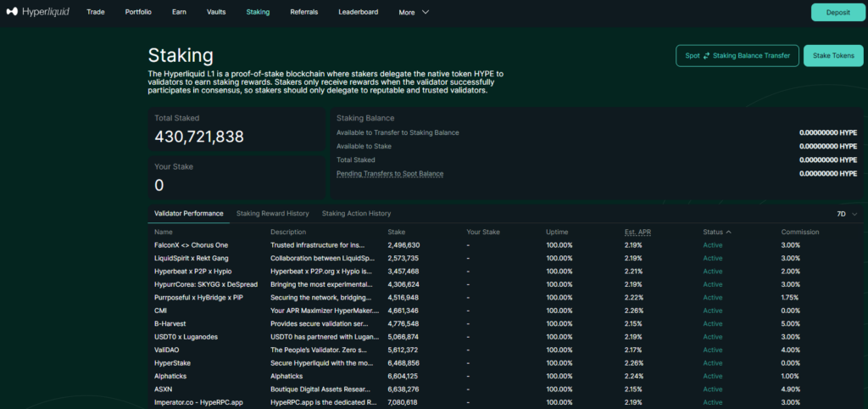This screenshot has width=868, height=409.
Task: Navigate to Vaults
Action: (215, 13)
